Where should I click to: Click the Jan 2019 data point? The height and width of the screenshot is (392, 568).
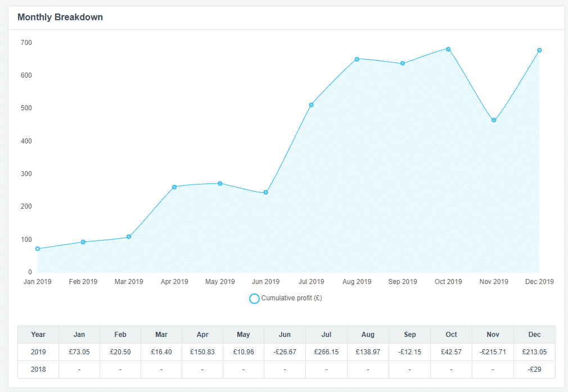click(x=38, y=249)
